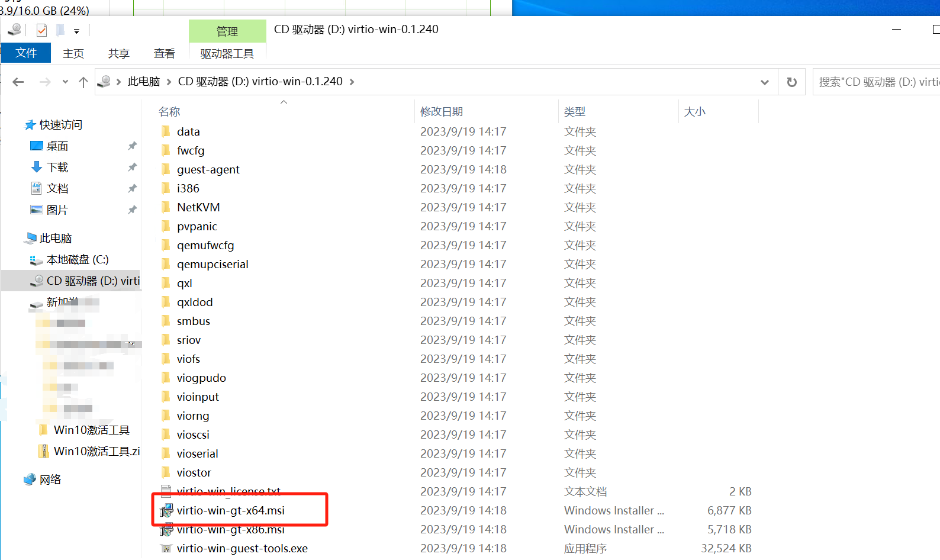The width and height of the screenshot is (940, 560).
Task: Click the viogpudo folder icon
Action: tap(166, 378)
